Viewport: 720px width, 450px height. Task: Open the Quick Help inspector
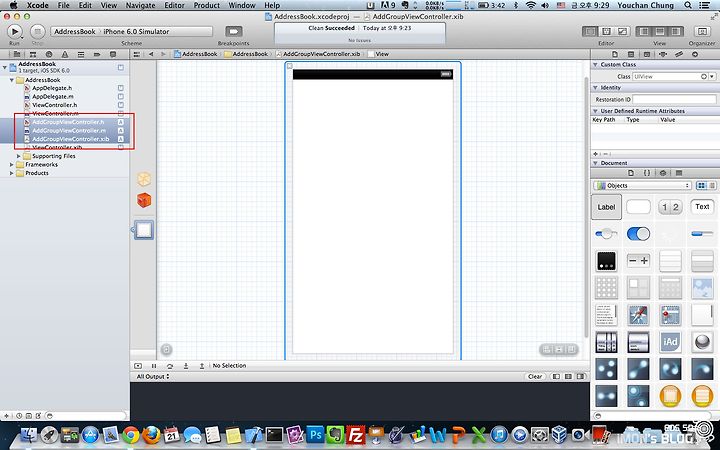click(x=631, y=54)
